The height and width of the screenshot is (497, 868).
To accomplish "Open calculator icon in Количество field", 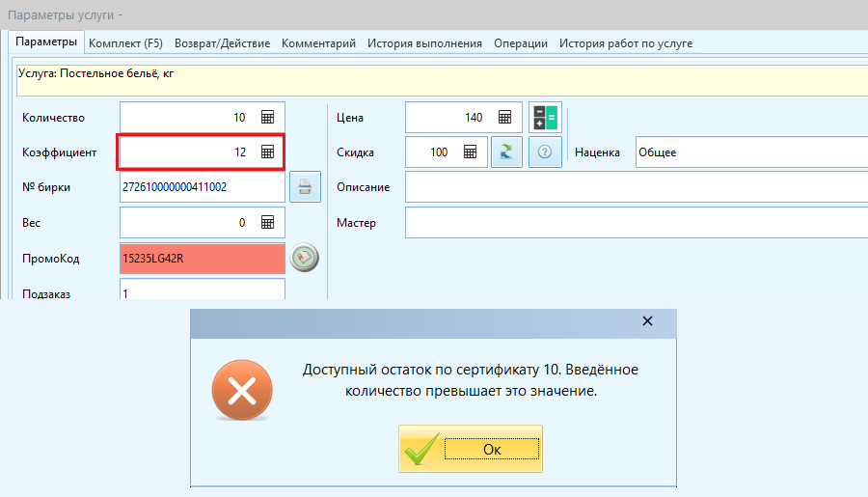I will [267, 117].
